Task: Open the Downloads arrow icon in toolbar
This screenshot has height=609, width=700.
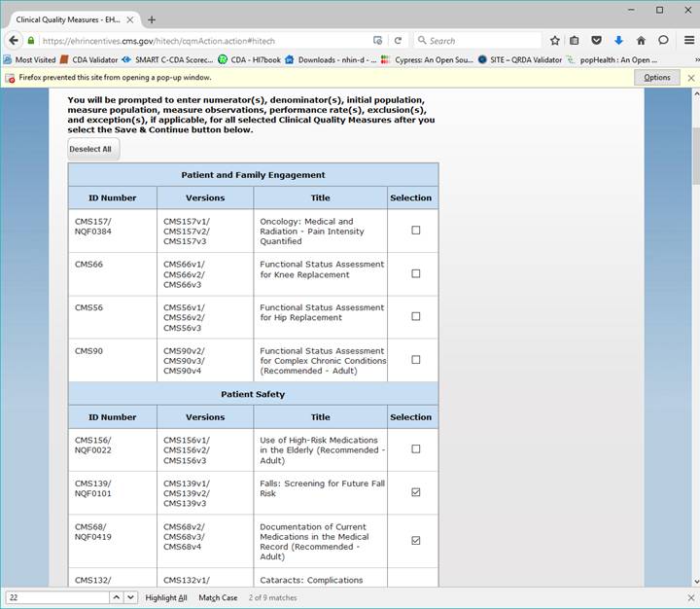Action: point(618,41)
